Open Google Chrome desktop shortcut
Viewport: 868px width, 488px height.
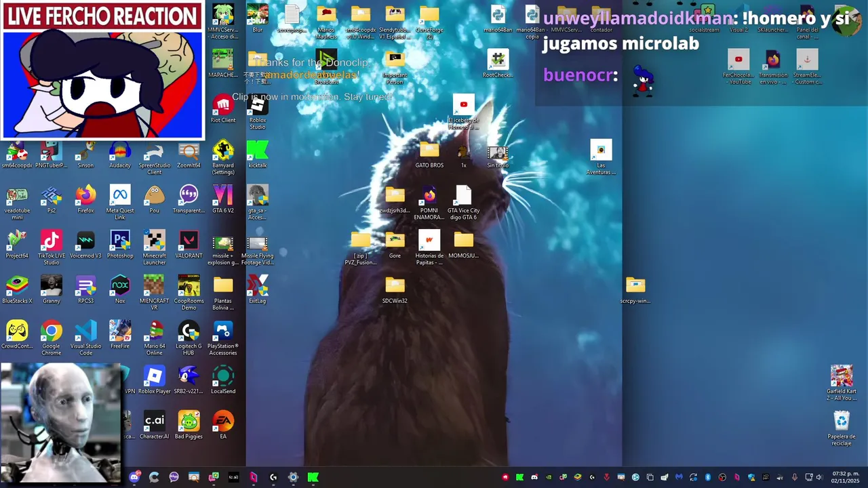point(52,339)
